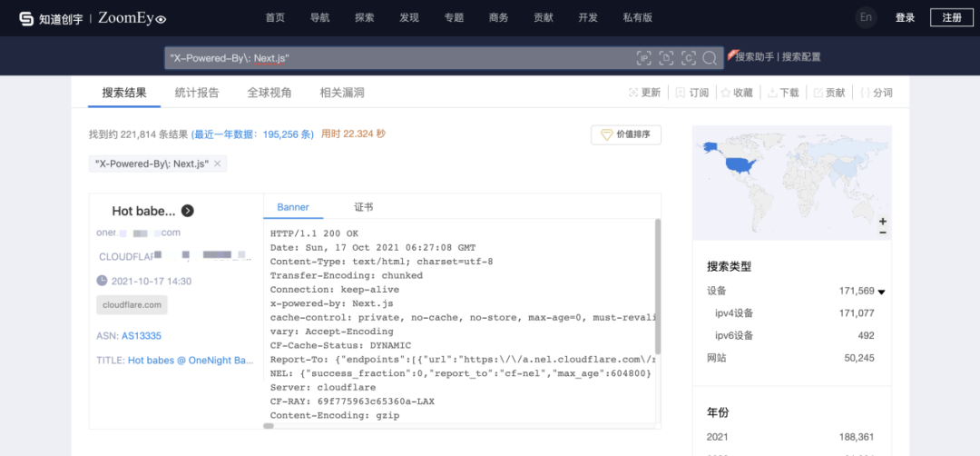The width and height of the screenshot is (980, 456).
Task: Click the 'Server: cloudflare' banner line
Action: point(323,387)
